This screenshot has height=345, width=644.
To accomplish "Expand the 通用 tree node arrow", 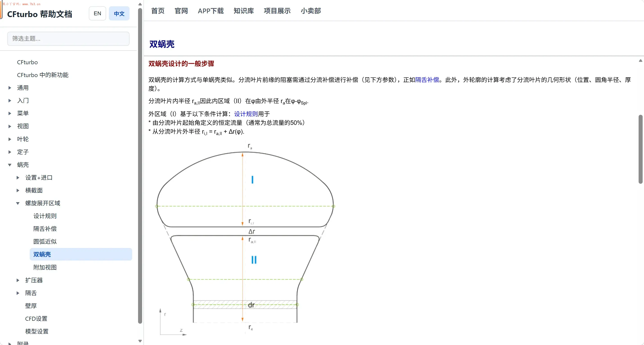I will click(x=10, y=88).
